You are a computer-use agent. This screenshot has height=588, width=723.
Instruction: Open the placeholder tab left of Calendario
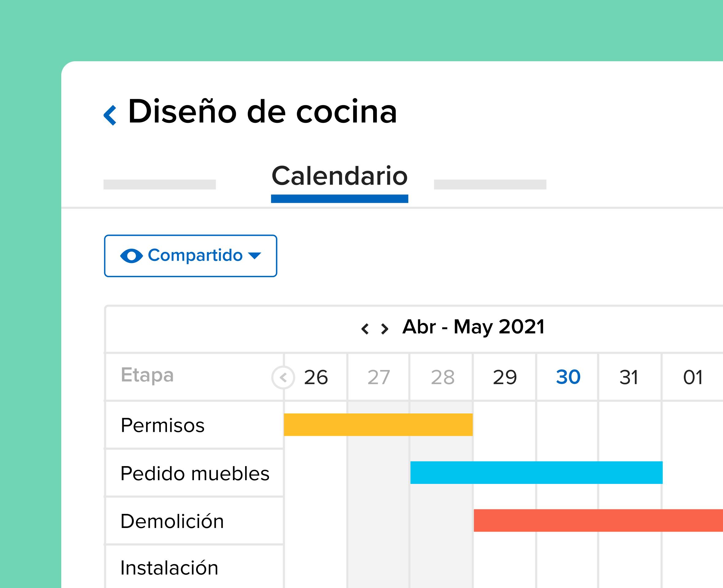(160, 184)
